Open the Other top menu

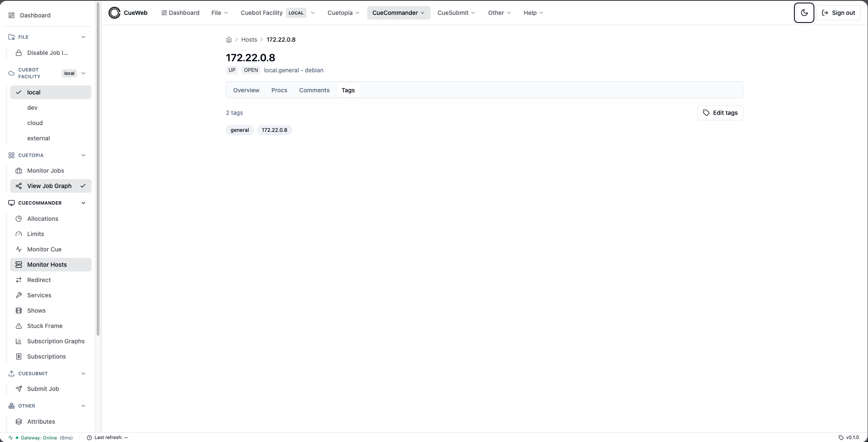click(499, 13)
